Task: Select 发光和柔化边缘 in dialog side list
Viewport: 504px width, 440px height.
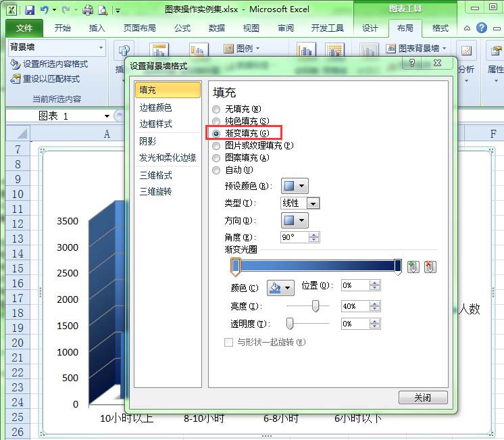Action: 168,157
